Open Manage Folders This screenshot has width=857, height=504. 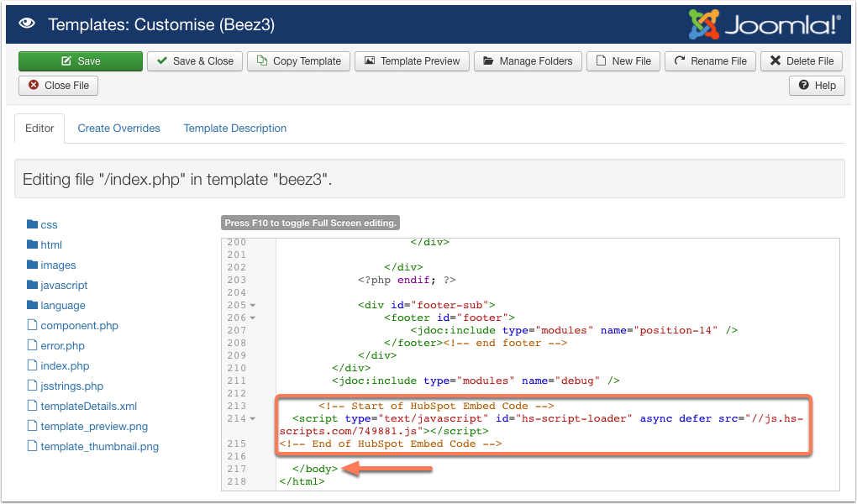[x=528, y=61]
